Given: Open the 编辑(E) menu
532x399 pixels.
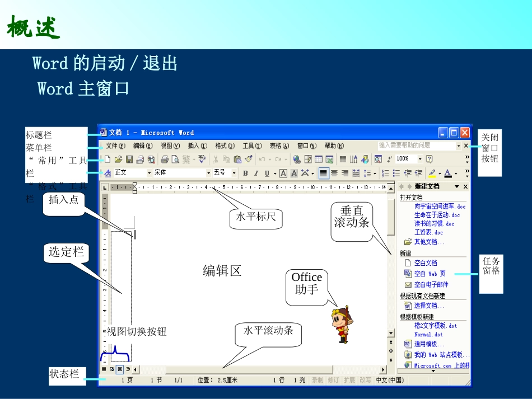Looking at the screenshot, I should tap(142, 145).
